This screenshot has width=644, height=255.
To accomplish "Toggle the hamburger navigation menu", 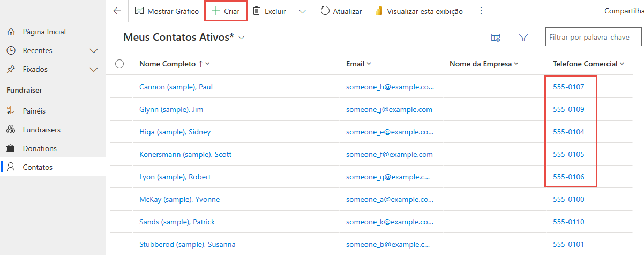I will (x=11, y=11).
